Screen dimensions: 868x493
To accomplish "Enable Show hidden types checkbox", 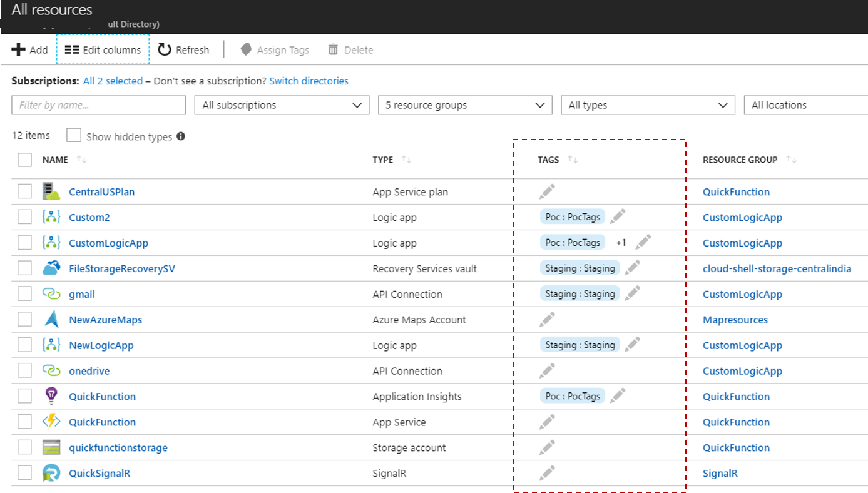I will click(x=74, y=136).
